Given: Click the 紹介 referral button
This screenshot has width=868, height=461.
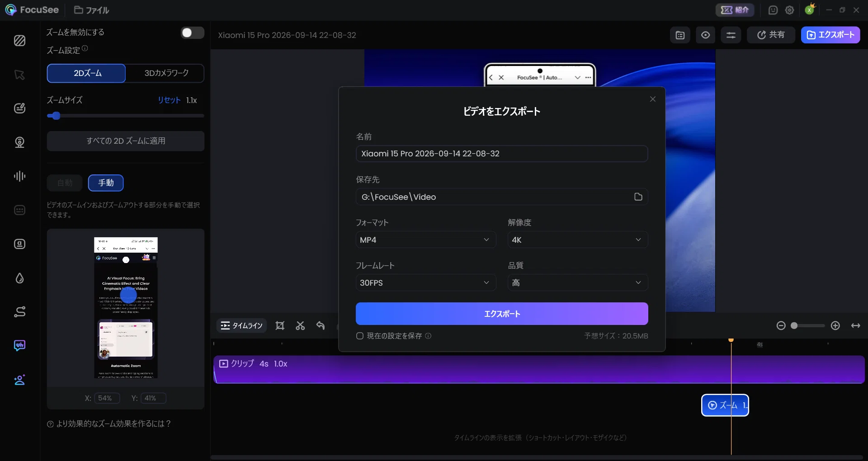Looking at the screenshot, I should [735, 10].
